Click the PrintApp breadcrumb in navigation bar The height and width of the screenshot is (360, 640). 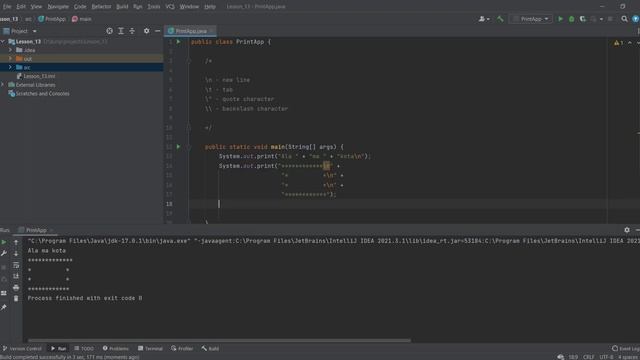52,19
